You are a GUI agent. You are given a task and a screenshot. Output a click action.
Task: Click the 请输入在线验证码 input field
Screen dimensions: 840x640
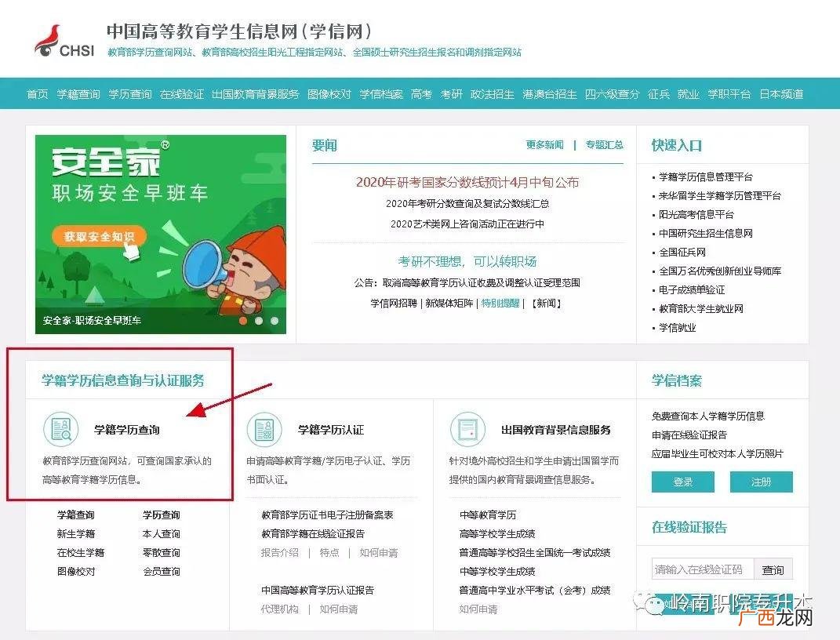pos(703,569)
